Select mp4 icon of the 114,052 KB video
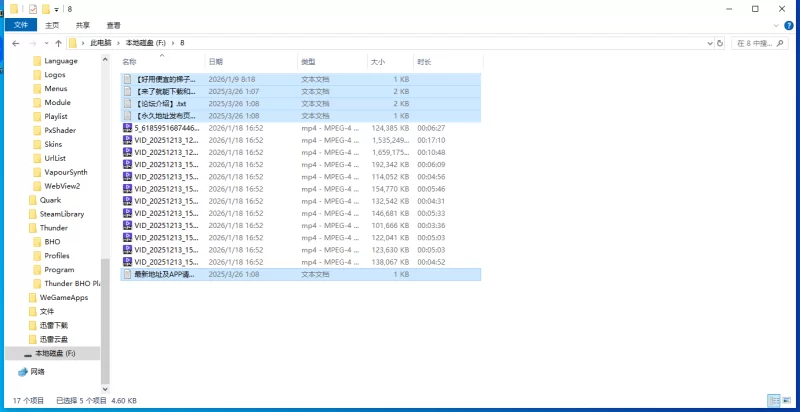Screen dimensions: 800x412 pyautogui.click(x=128, y=176)
